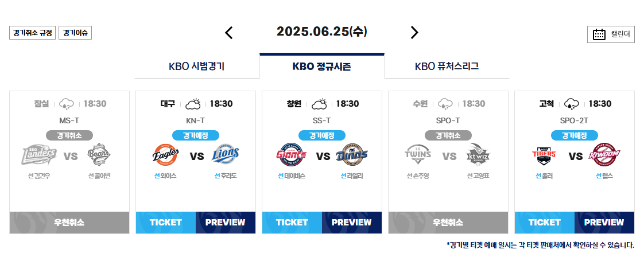Click the Hanwha Eagles team logo
644x261 pixels.
click(x=165, y=155)
